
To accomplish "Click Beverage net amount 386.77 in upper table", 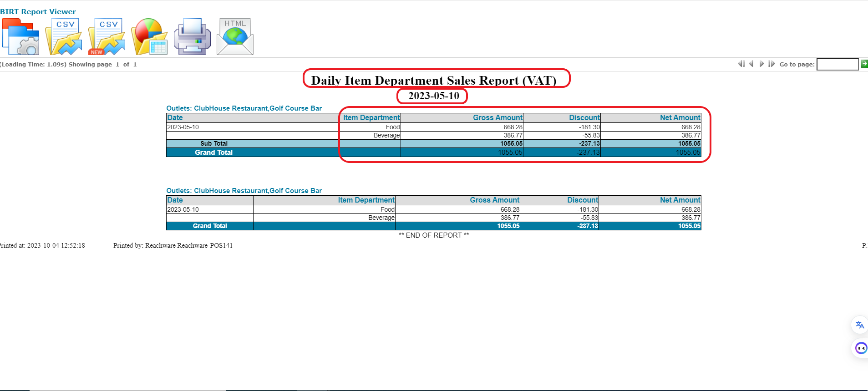I will (691, 136).
